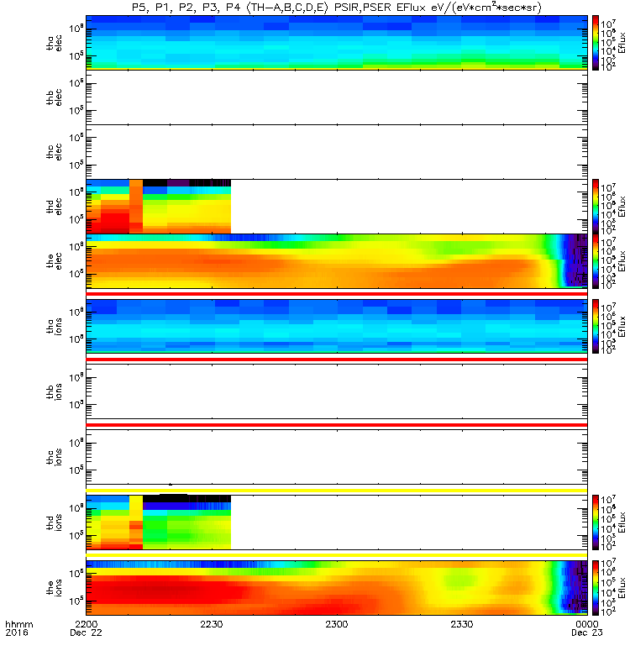Click the 'thd elec' panel axis label
Viewport: 630px width, 672px height.
click(x=54, y=206)
